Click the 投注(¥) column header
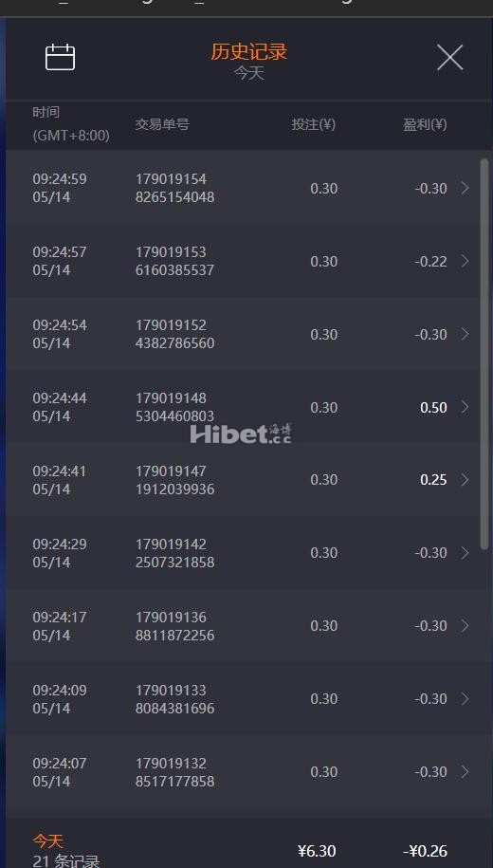 (314, 124)
